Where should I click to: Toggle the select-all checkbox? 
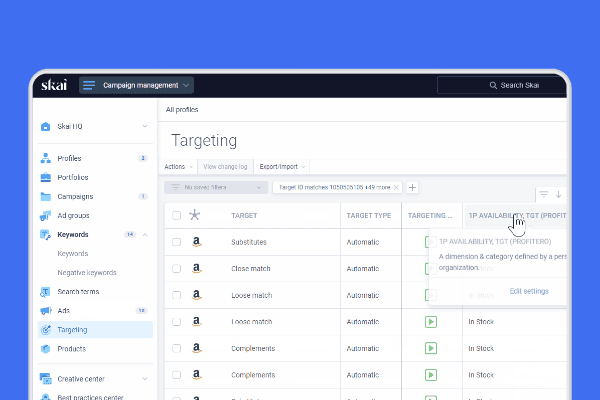point(176,216)
